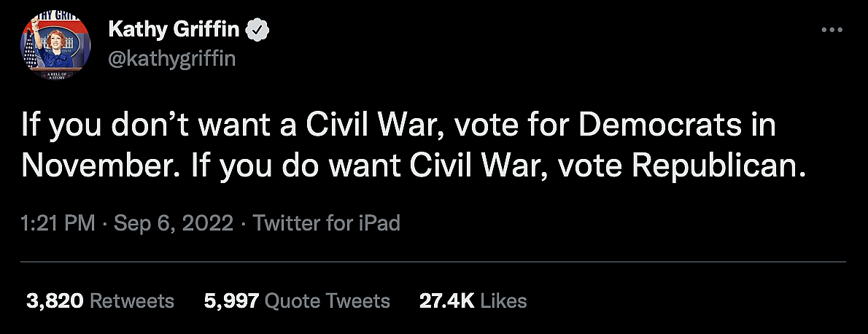Open the three-dot More options menu
Image resolution: width=868 pixels, height=334 pixels.
pos(832,30)
